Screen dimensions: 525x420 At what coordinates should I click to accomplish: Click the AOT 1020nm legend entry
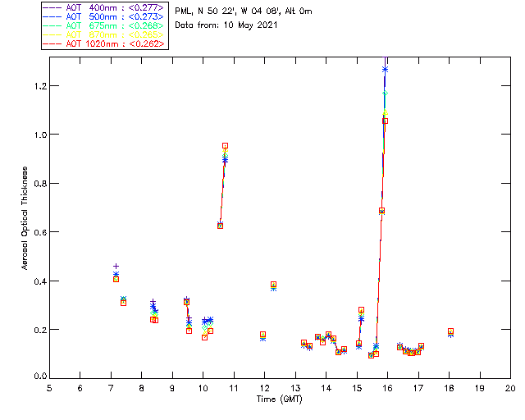point(104,43)
